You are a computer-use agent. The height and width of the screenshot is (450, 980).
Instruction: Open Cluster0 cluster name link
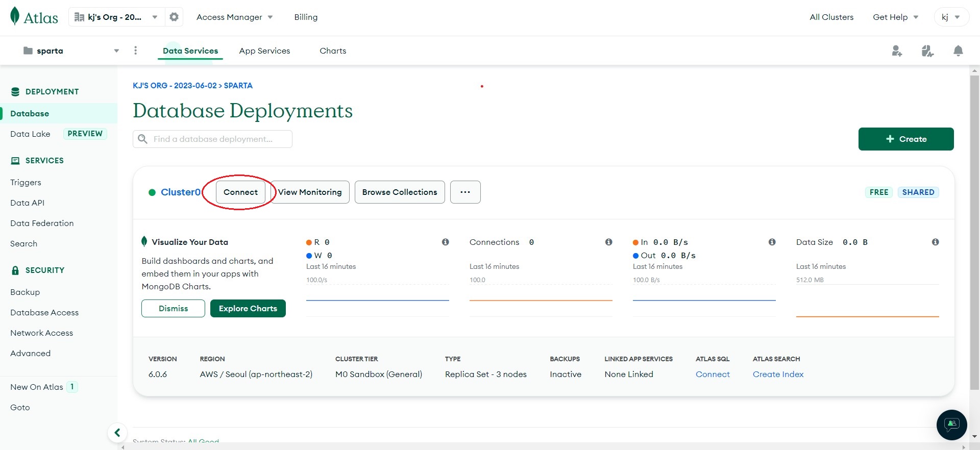[x=181, y=192]
